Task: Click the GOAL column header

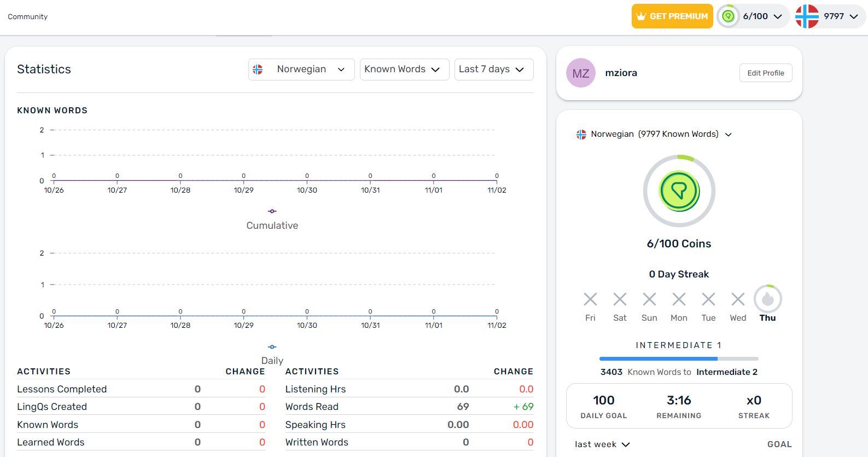Action: (x=779, y=444)
